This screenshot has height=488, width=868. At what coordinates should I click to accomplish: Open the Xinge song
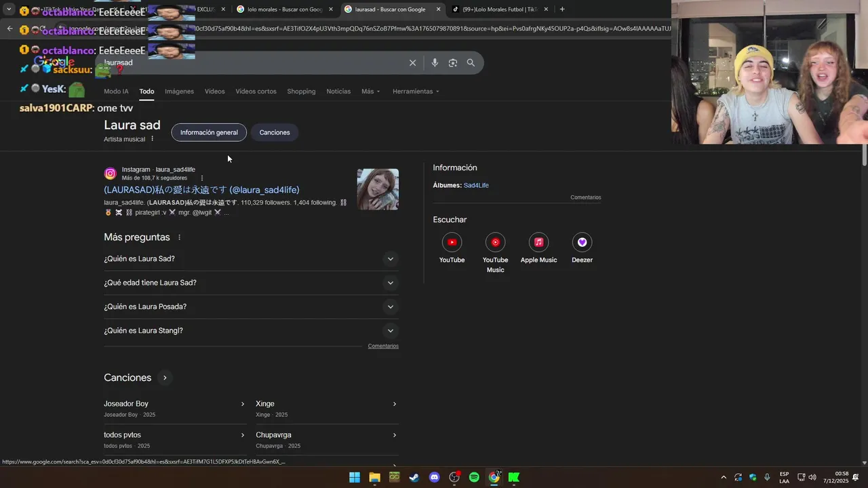[326, 409]
